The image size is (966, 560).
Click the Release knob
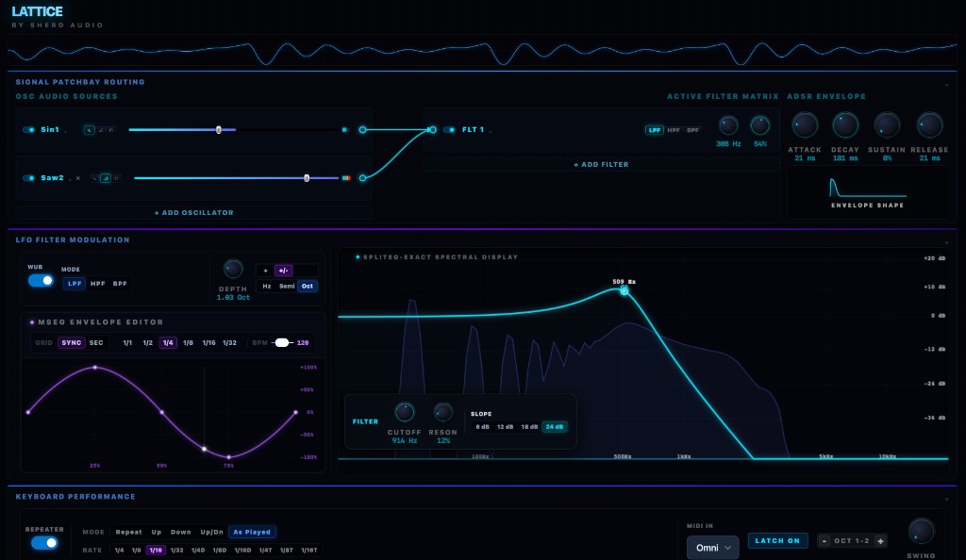(x=929, y=125)
